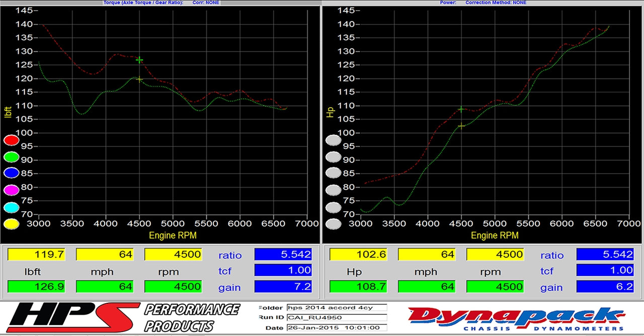Toggle the third gray channel on power panel
Screen dimensions: 644x336
coord(333,172)
